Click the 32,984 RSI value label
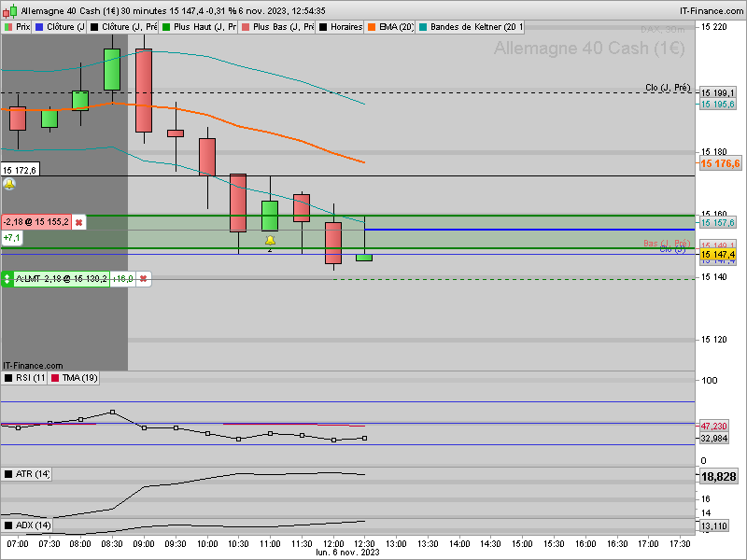 (x=713, y=438)
